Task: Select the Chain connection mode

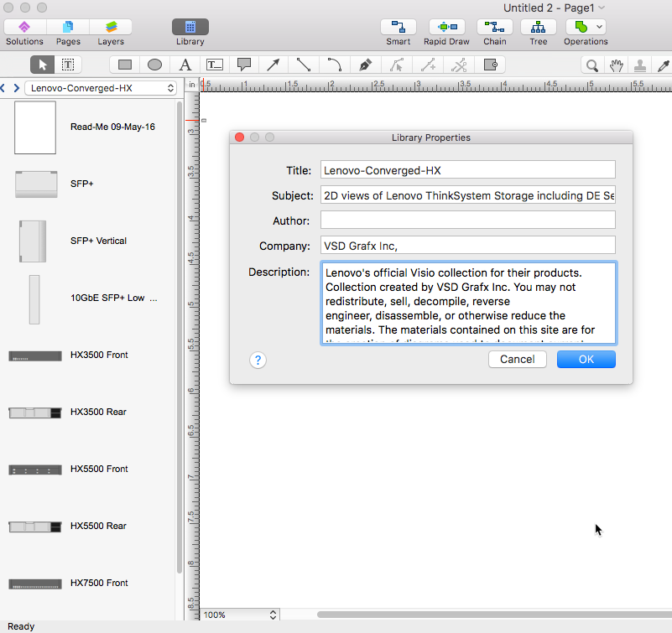Action: (x=495, y=27)
